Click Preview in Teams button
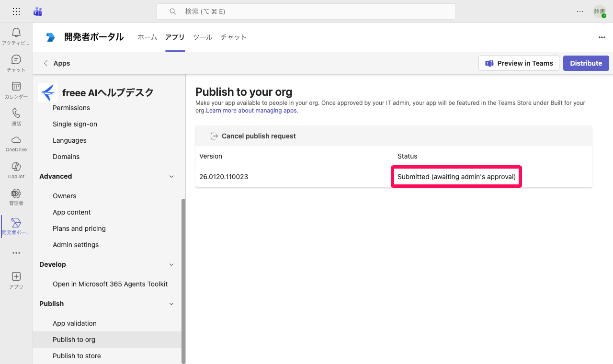 [x=519, y=63]
